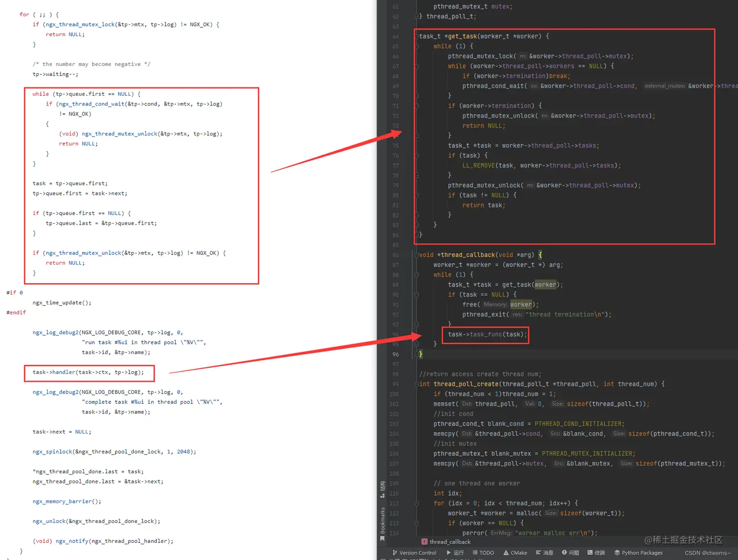Click the '//return access create thread num' comment

coord(480,374)
